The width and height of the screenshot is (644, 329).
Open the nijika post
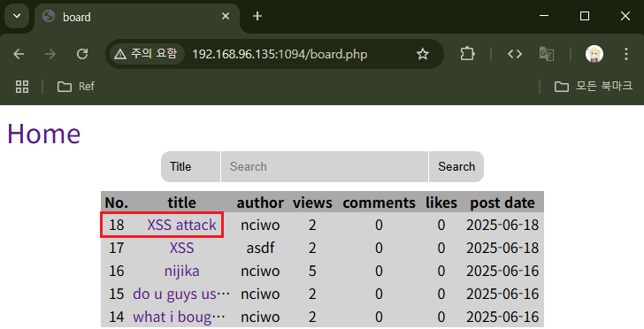pyautogui.click(x=181, y=272)
